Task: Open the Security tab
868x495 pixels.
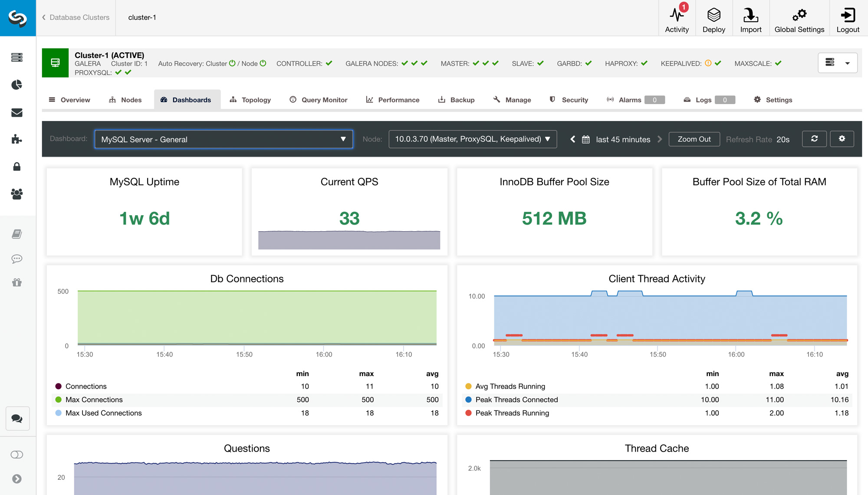Action: pyautogui.click(x=569, y=100)
